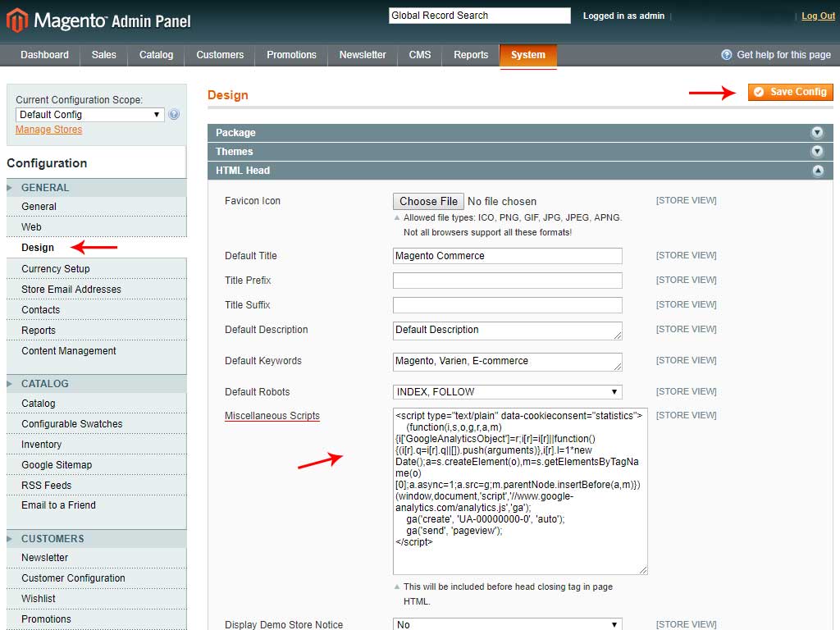Open the Current Configuration Scope dropdown
The image size is (840, 630).
pos(90,115)
